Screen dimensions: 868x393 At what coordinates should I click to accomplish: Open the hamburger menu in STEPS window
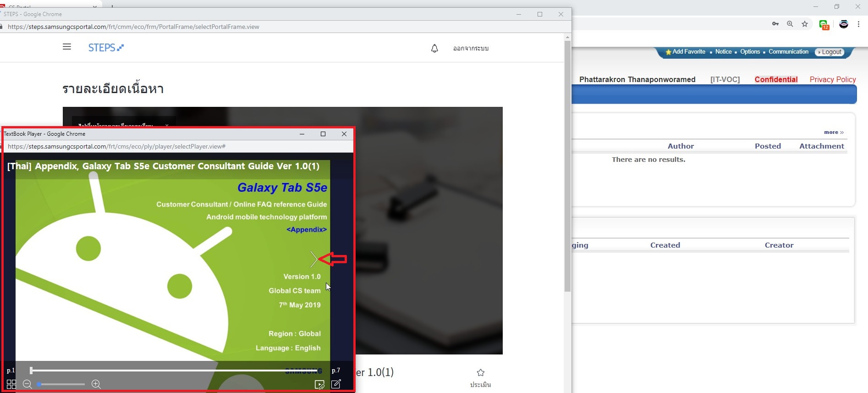(x=67, y=47)
